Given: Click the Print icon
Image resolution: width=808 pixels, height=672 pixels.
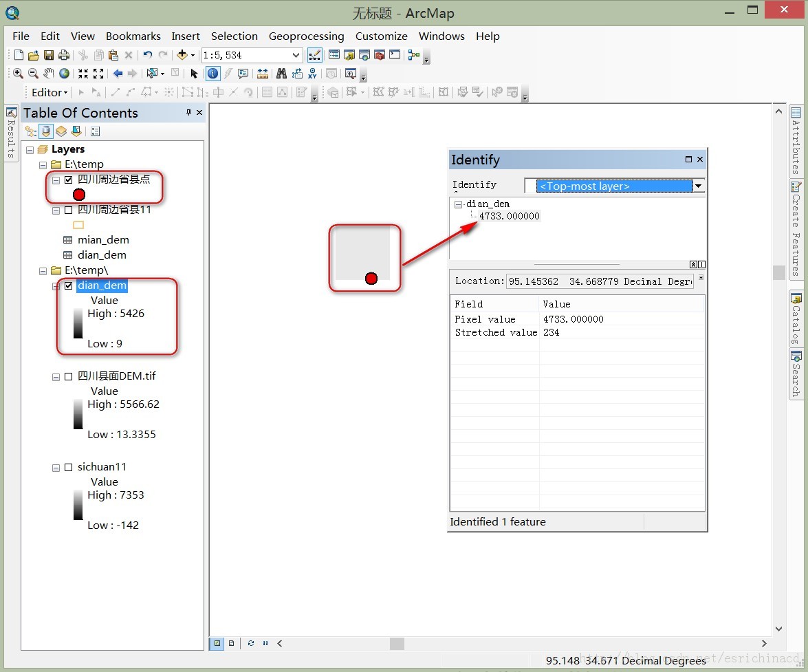Looking at the screenshot, I should point(64,55).
